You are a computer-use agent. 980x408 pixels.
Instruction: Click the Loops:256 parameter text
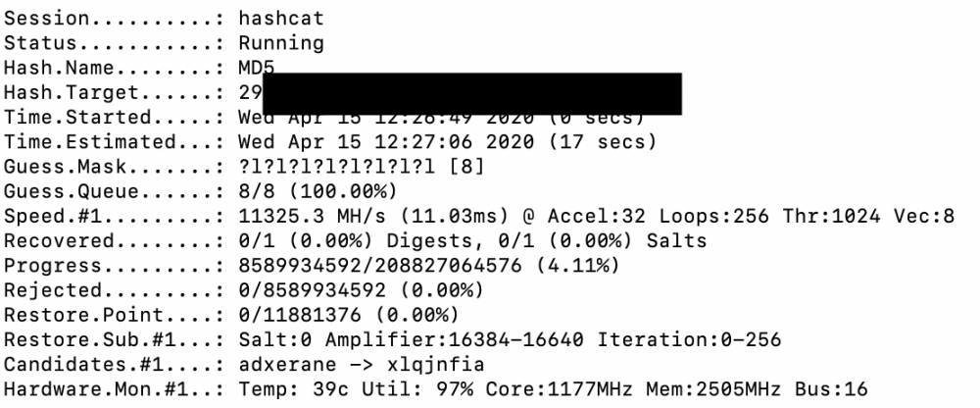[714, 217]
